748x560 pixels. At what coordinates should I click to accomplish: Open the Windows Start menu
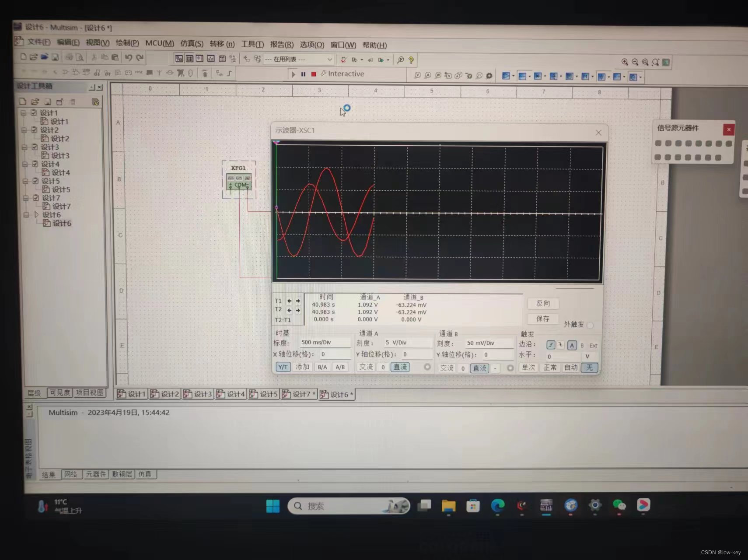coord(273,506)
